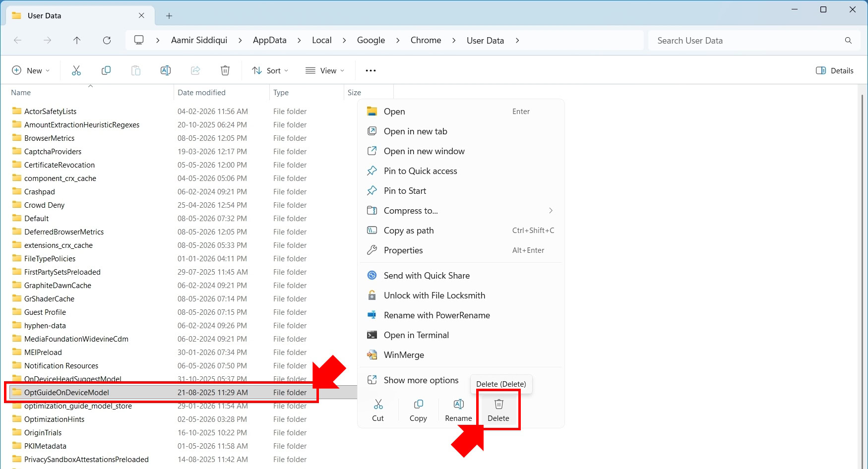Image resolution: width=868 pixels, height=469 pixels.
Task: Go up one folder level
Action: click(x=77, y=40)
